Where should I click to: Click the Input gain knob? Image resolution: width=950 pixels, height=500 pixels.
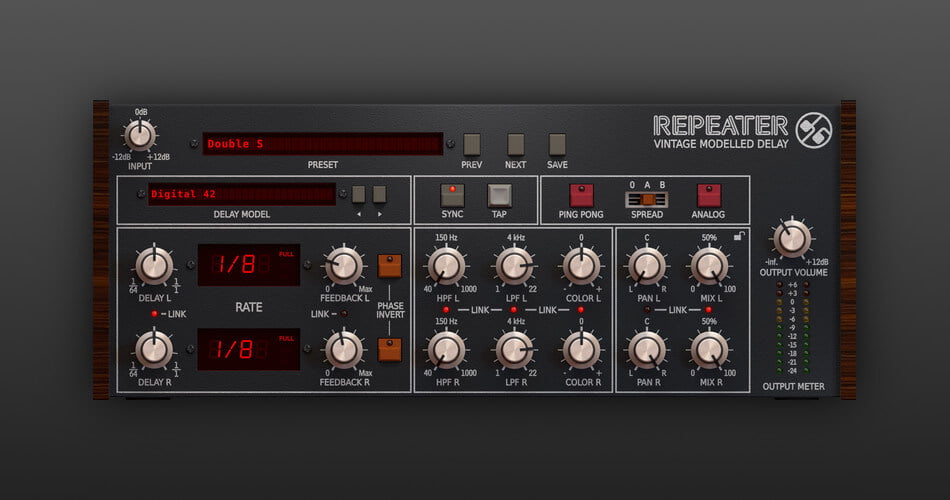140,134
